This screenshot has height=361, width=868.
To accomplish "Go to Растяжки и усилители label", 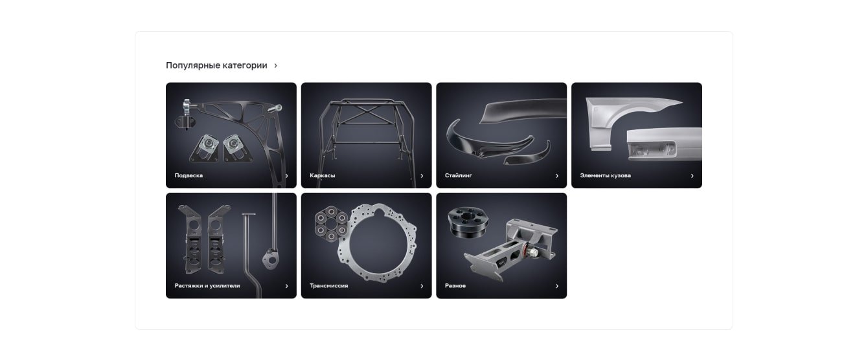I will pos(207,285).
